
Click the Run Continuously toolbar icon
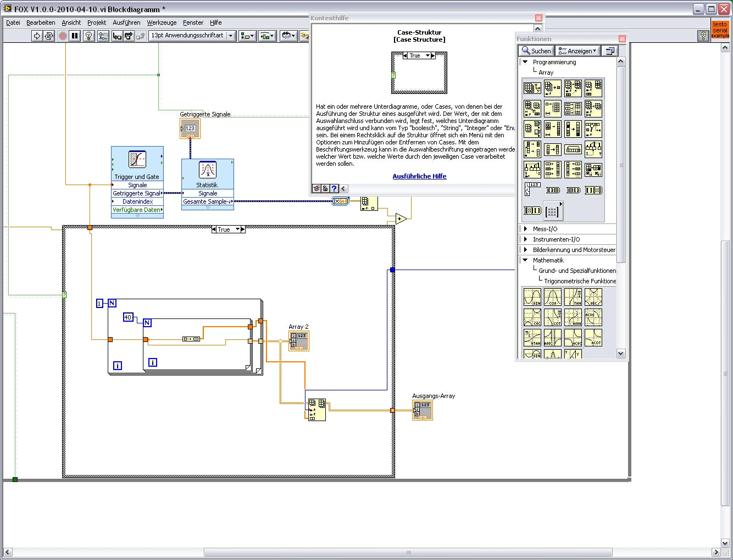49,36
